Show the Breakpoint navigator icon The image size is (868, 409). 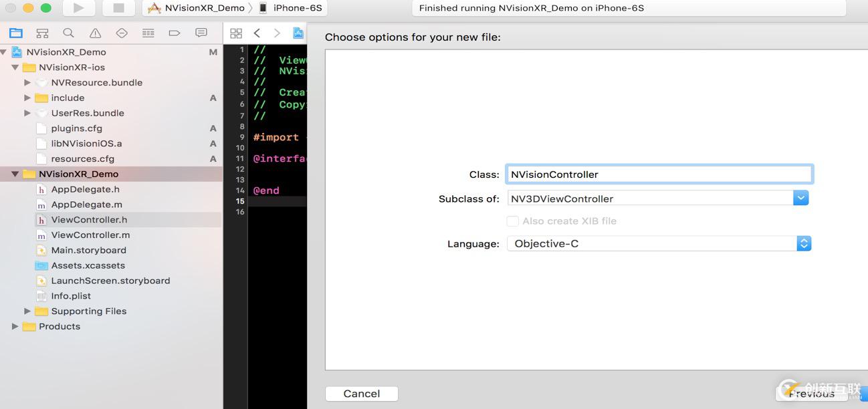click(175, 33)
